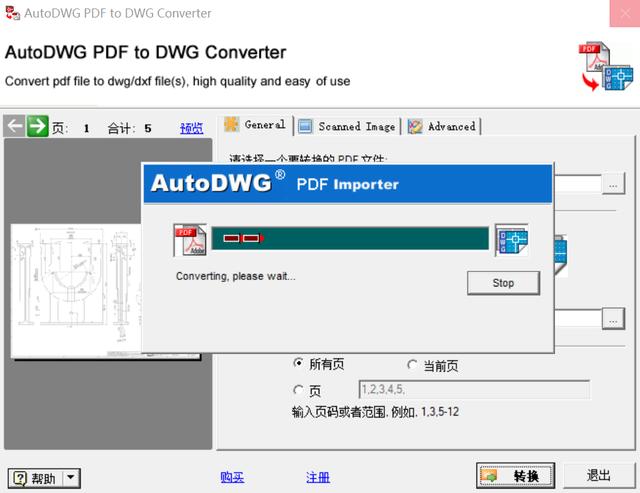The image size is (640, 493).
Task: Switch to the Scanned Image tab
Action: (347, 127)
